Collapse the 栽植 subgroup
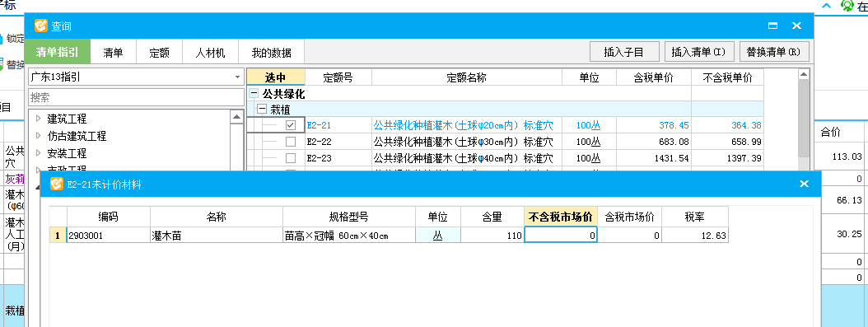This screenshot has height=327, width=868. [x=262, y=110]
